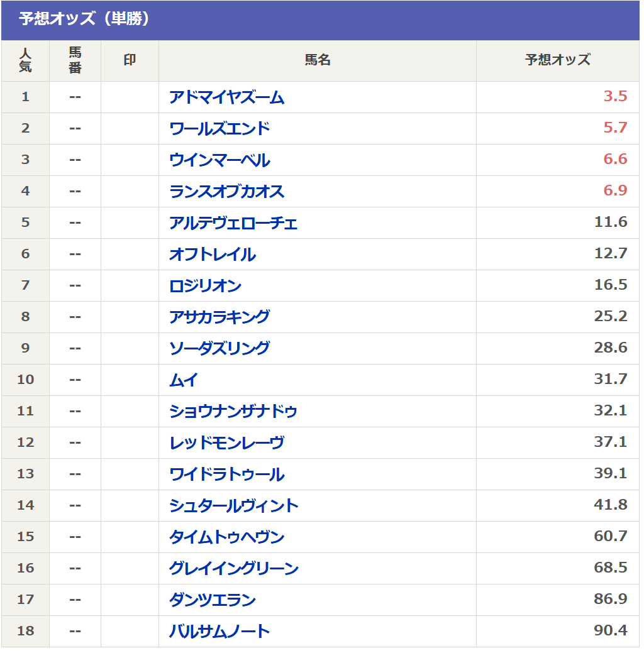Viewport: 644px width, 653px height.
Task: Click the ワールズエンド horse name
Action: pyautogui.click(x=219, y=129)
